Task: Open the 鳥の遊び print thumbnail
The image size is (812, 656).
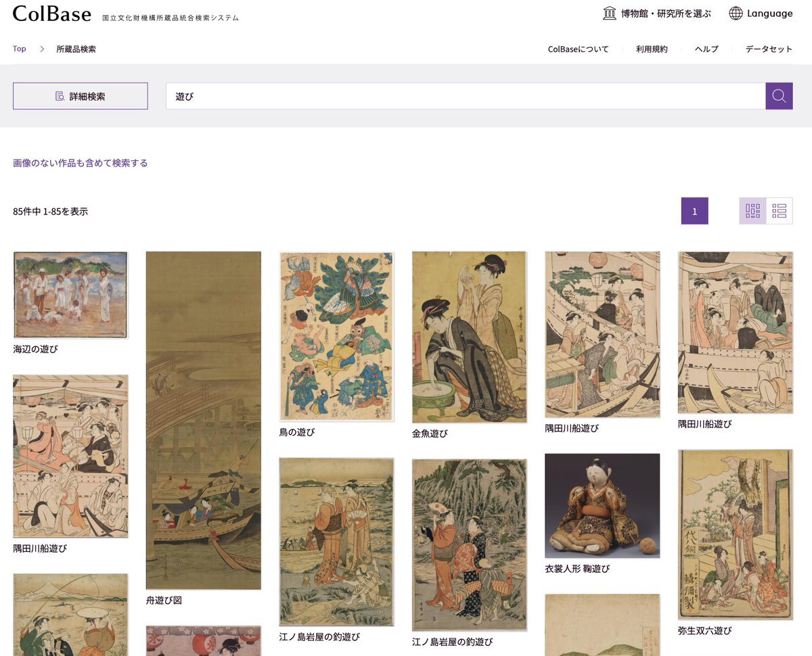Action: coord(336,336)
